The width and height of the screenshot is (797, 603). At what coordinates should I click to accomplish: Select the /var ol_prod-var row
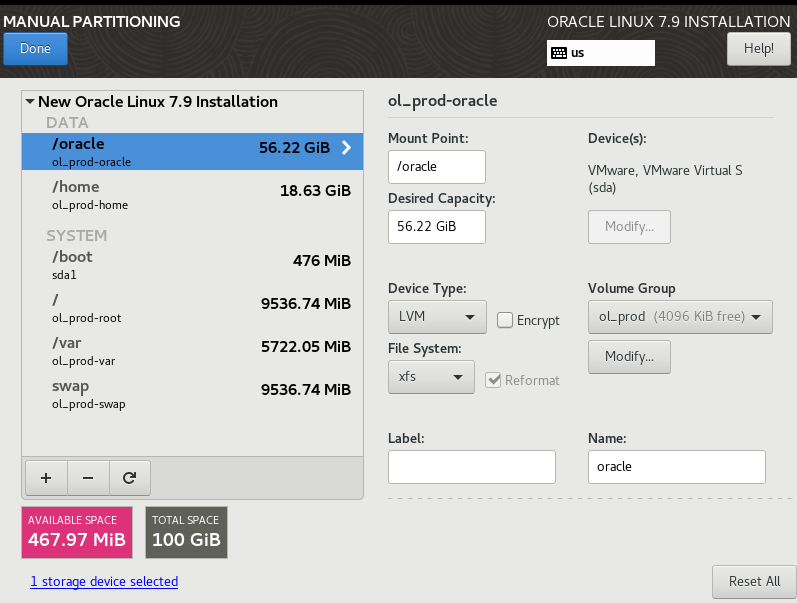pyautogui.click(x=193, y=351)
